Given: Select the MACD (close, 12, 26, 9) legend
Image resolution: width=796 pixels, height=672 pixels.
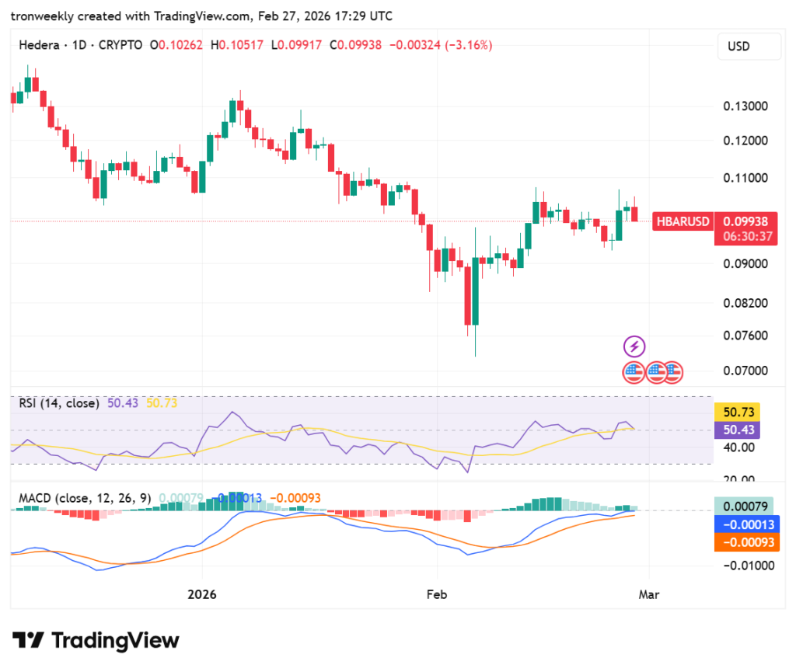Looking at the screenshot, I should [x=85, y=498].
